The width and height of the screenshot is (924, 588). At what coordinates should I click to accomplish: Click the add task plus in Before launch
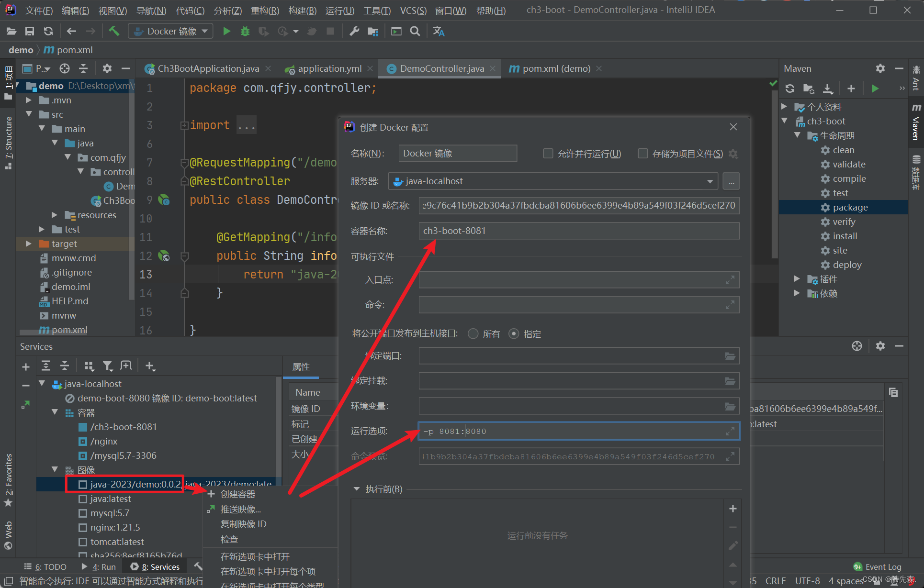click(x=732, y=509)
